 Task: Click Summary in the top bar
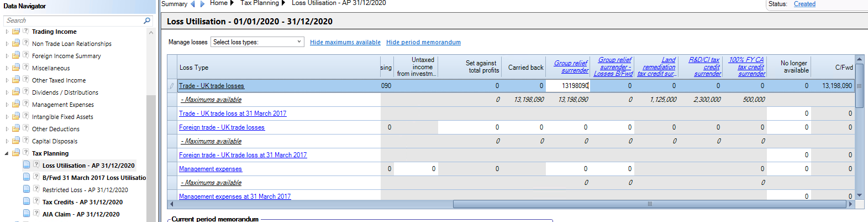(x=174, y=4)
